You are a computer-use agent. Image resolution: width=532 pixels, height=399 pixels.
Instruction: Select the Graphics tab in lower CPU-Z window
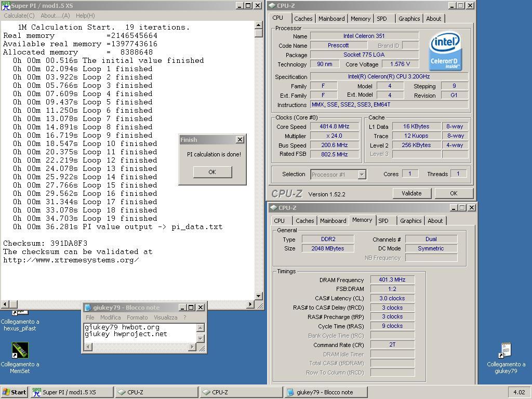tap(410, 221)
